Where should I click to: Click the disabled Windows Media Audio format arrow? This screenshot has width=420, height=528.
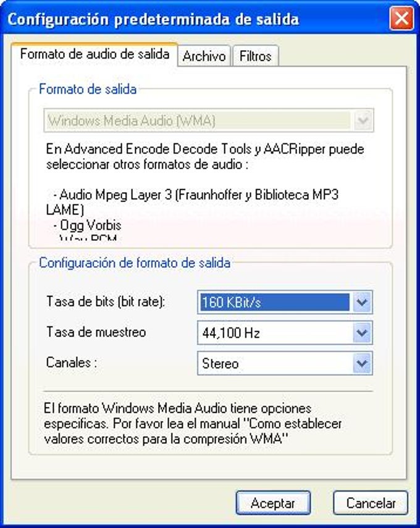click(363, 120)
